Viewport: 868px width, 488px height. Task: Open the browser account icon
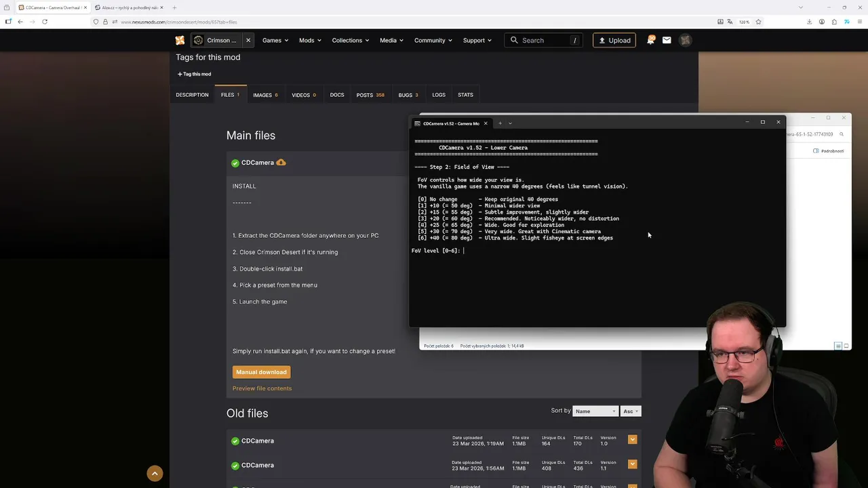pos(821,22)
